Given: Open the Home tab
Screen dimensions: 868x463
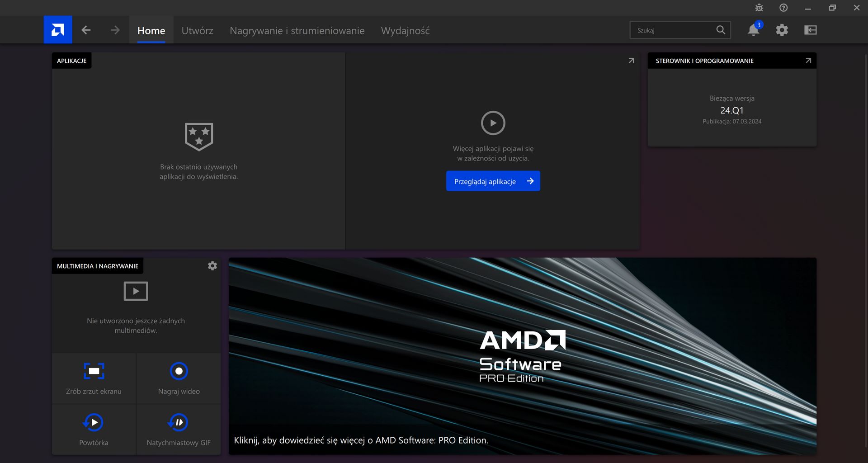Looking at the screenshot, I should [x=151, y=30].
